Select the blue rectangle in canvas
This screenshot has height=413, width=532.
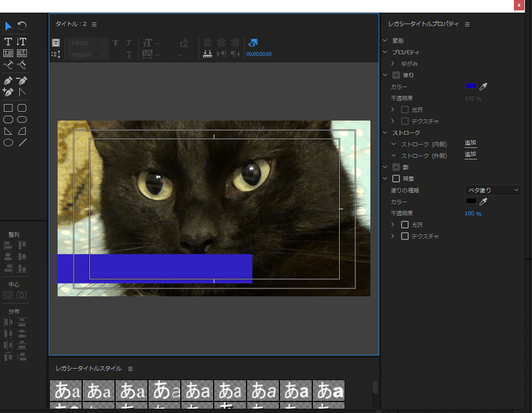pyautogui.click(x=155, y=268)
